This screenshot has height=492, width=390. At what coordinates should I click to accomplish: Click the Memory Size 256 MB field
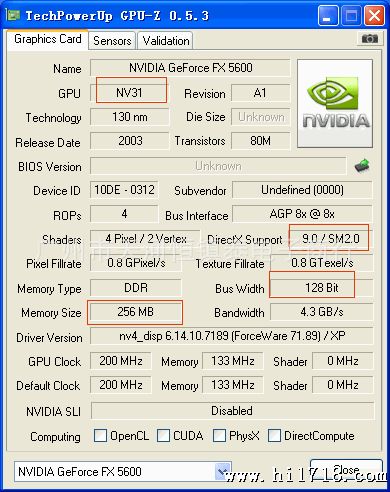pyautogui.click(x=136, y=312)
